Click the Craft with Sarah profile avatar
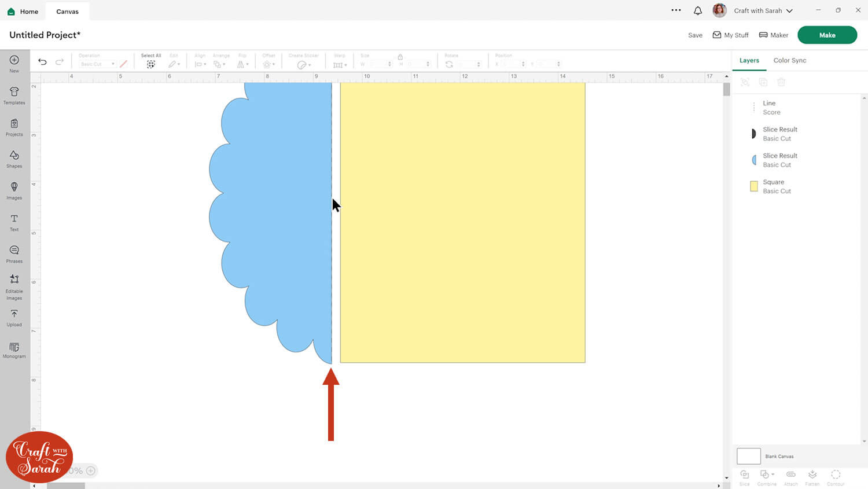 pyautogui.click(x=719, y=10)
